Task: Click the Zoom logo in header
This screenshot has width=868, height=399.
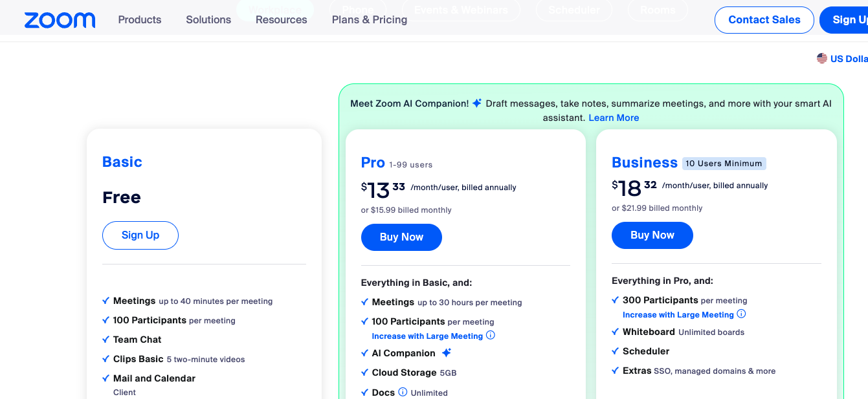Action: tap(60, 20)
